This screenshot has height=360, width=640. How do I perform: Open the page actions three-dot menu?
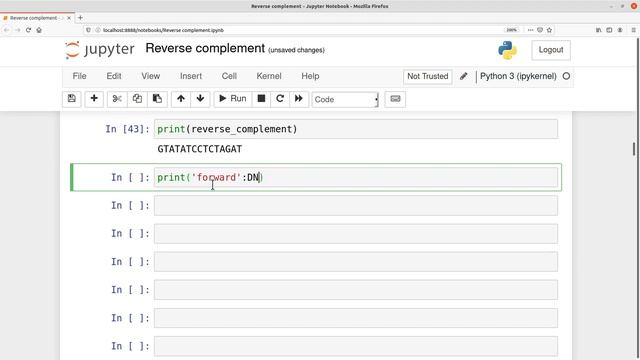click(530, 30)
